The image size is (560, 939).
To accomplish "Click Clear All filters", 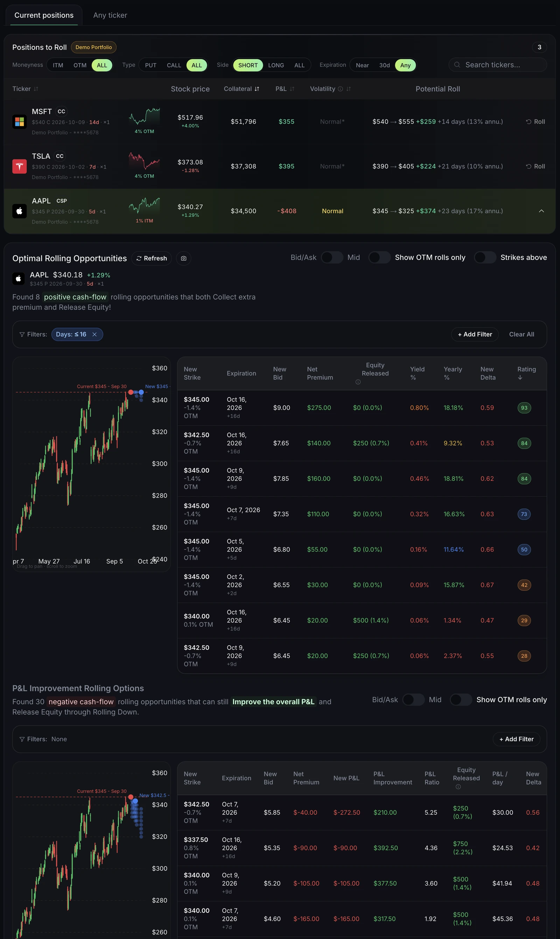I will click(x=521, y=335).
